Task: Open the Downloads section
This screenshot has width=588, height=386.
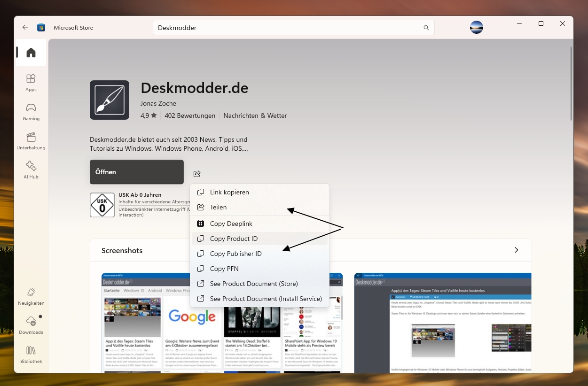Action: (31, 325)
